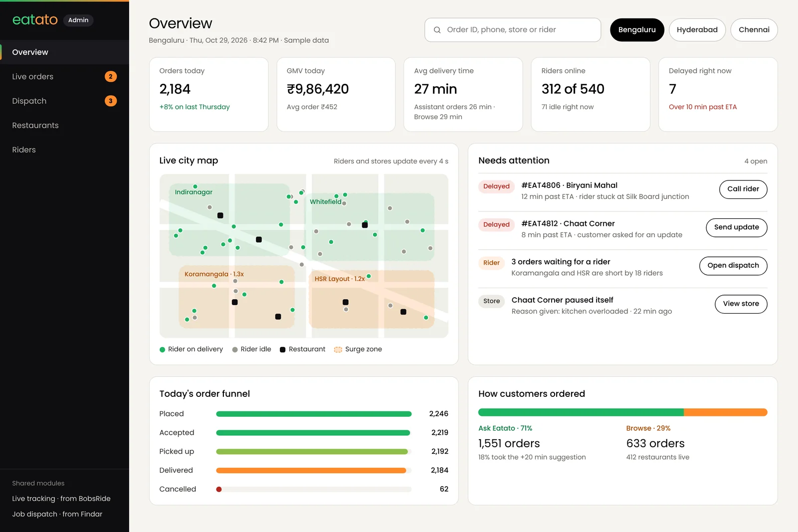Click the search magnifier icon
798x532 pixels.
(437, 30)
